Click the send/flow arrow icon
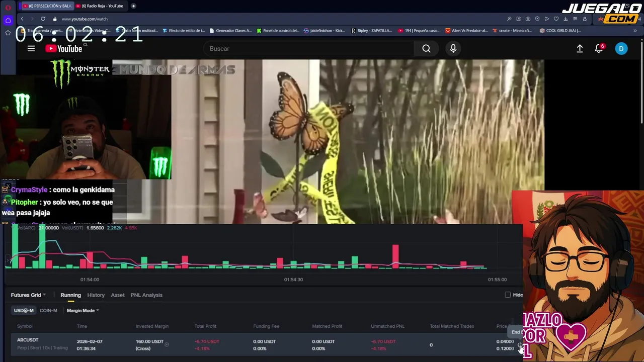Viewport: 644px width, 362px height. [x=547, y=19]
